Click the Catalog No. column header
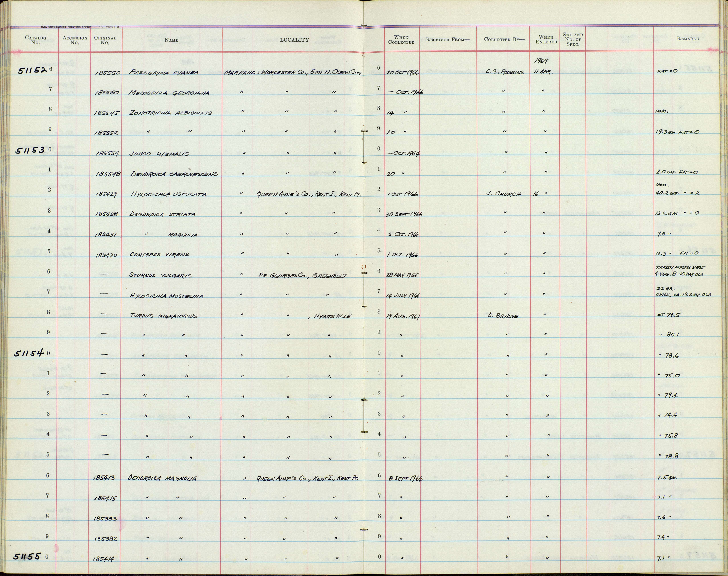The image size is (728, 576). [x=35, y=40]
